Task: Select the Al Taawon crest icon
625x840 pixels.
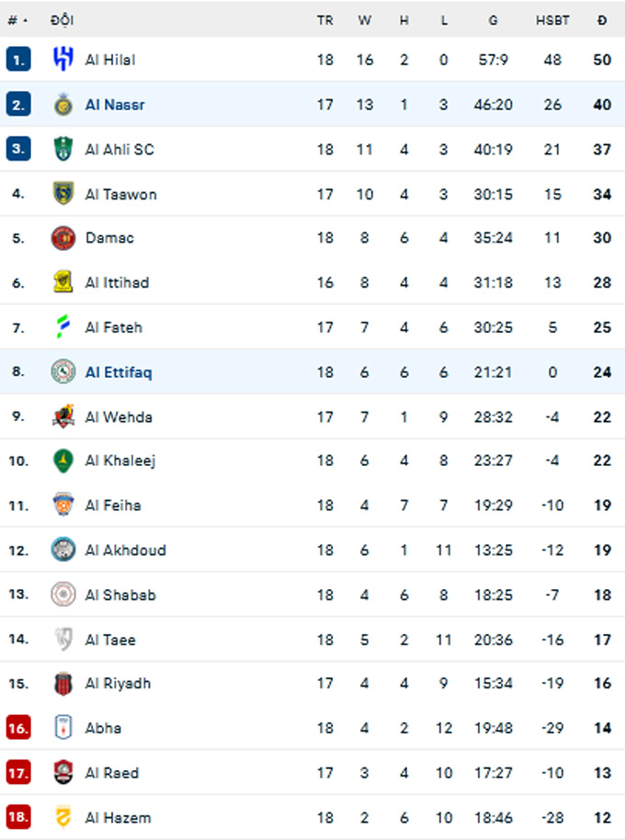Action: click(63, 193)
